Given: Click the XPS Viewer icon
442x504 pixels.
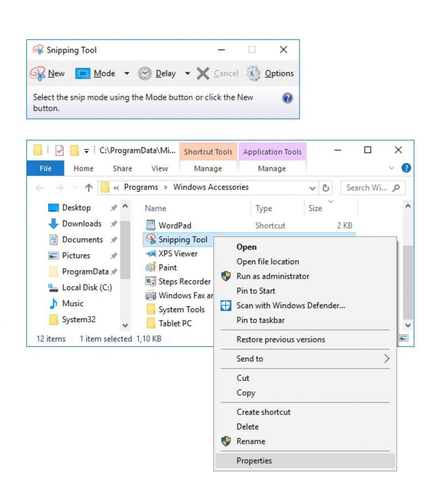Looking at the screenshot, I should click(150, 253).
